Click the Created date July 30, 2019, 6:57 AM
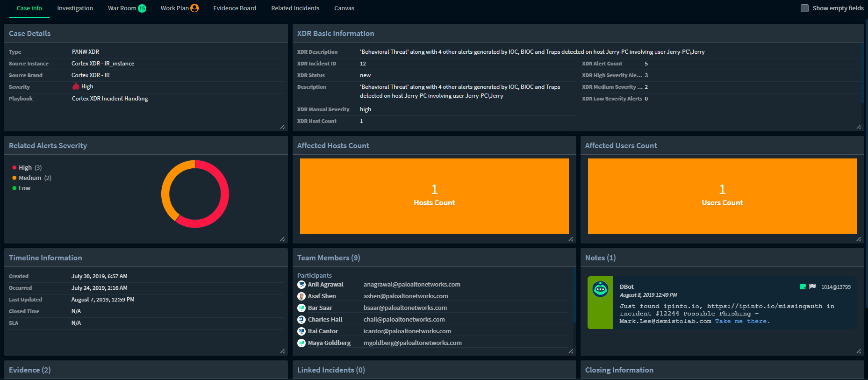The width and height of the screenshot is (868, 380). coord(100,276)
